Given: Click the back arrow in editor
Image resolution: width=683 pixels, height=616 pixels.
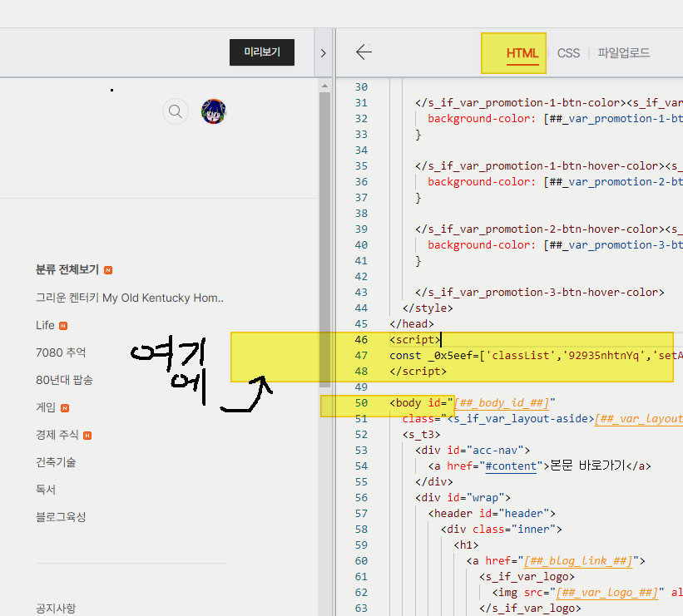Looking at the screenshot, I should tap(364, 52).
